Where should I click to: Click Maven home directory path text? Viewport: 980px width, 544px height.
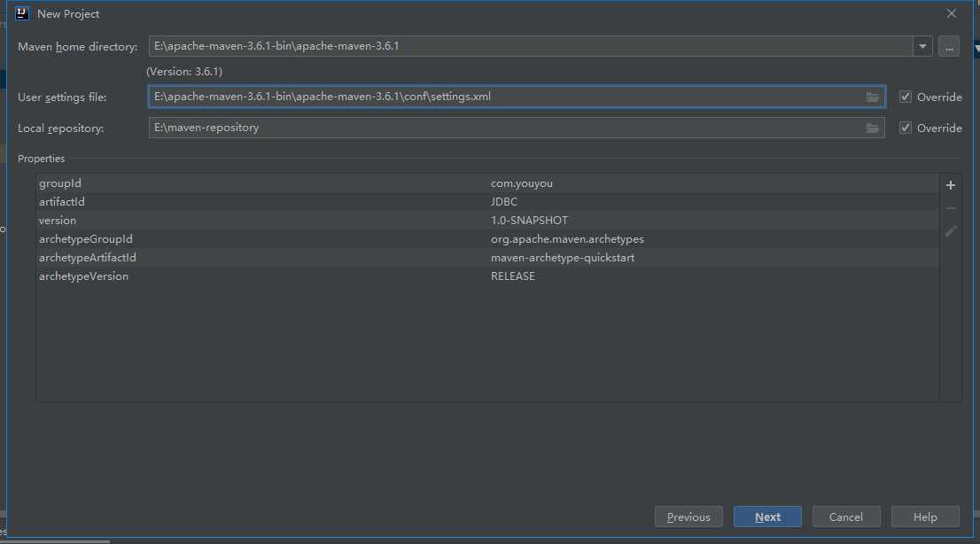pyautogui.click(x=276, y=46)
